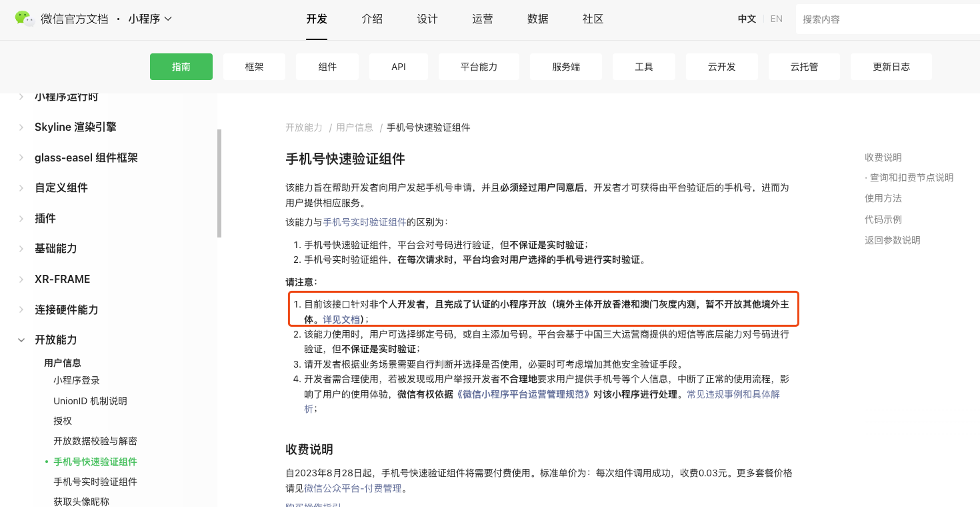This screenshot has width=980, height=507.
Task: Open 《微信小程序平台运营管理规范》 link
Action: click(x=524, y=394)
